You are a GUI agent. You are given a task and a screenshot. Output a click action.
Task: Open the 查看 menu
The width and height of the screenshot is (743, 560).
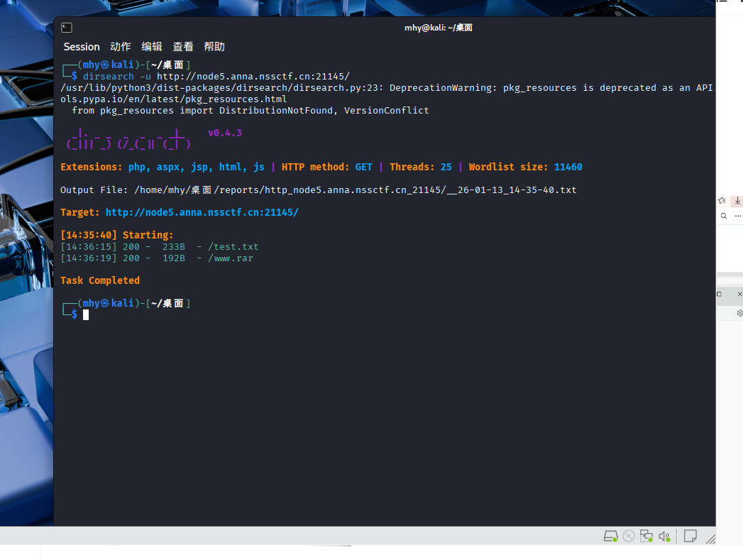[183, 47]
